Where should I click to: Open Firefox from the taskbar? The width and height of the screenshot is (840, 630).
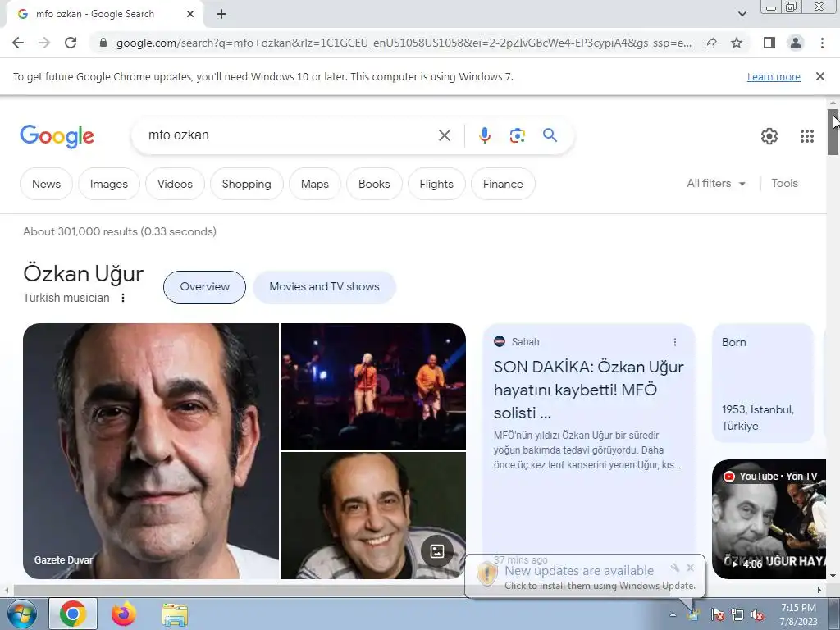click(x=124, y=614)
